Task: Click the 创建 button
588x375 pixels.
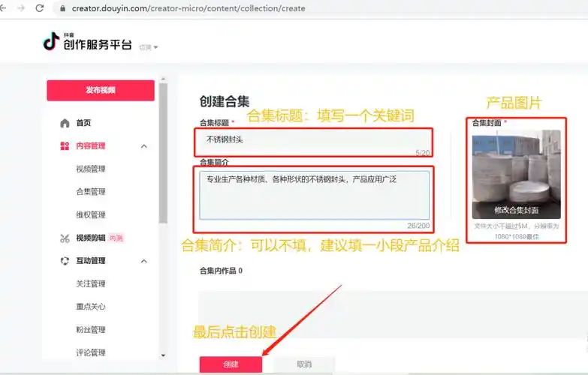Action: tap(231, 364)
